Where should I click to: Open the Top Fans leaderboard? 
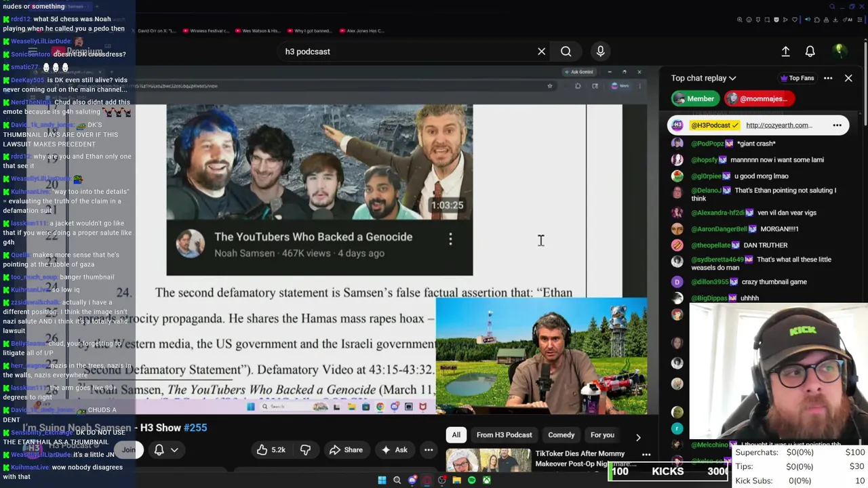[x=796, y=78]
